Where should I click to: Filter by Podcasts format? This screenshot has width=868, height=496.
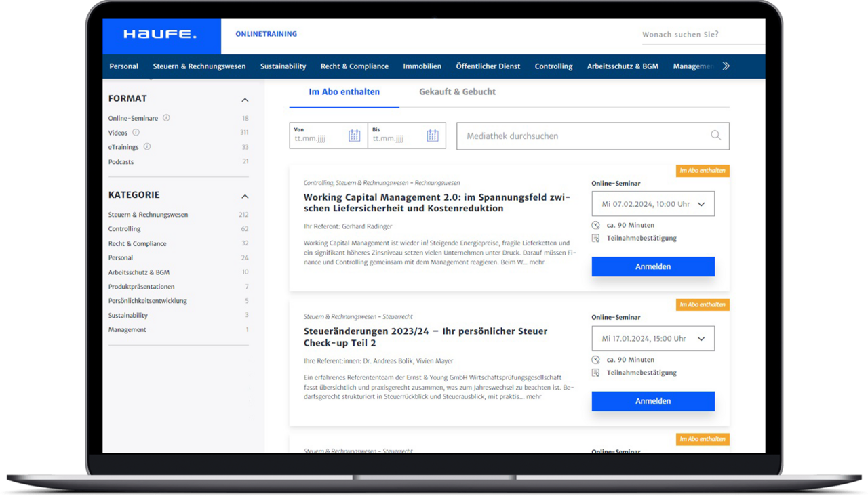[121, 162]
